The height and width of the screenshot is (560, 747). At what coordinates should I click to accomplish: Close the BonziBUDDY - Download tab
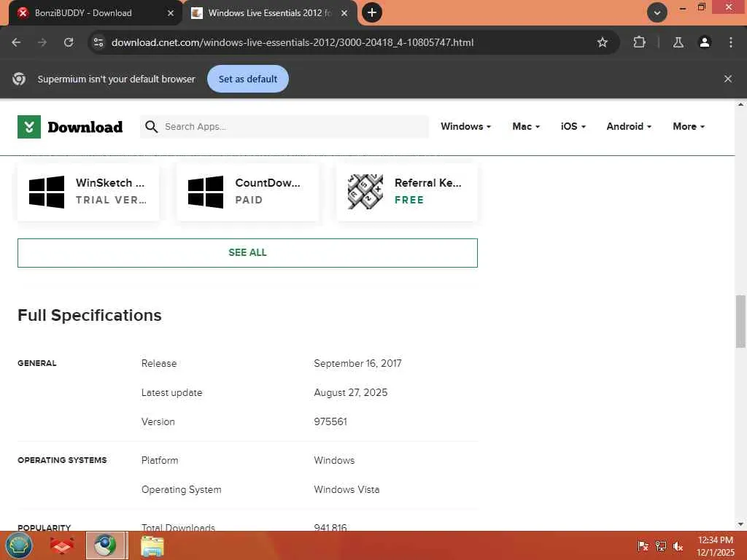click(171, 13)
